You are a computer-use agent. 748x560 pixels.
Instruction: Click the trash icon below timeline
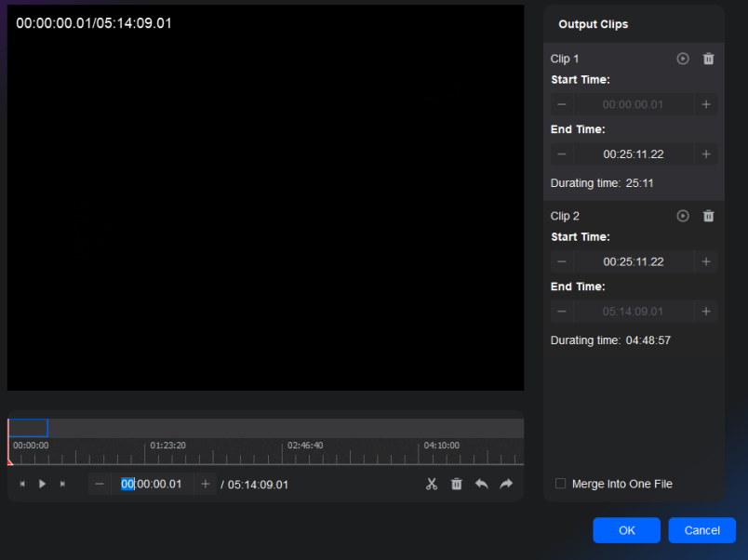[457, 484]
